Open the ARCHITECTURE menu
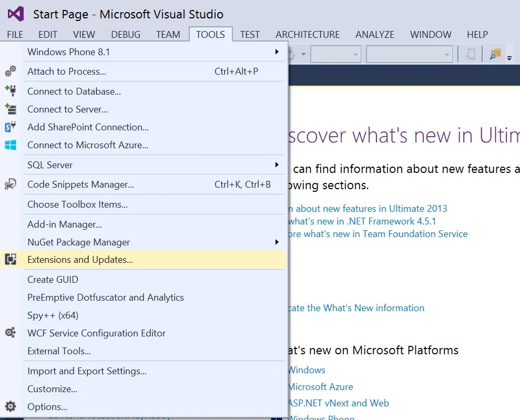Image resolution: width=520 pixels, height=420 pixels. (308, 35)
